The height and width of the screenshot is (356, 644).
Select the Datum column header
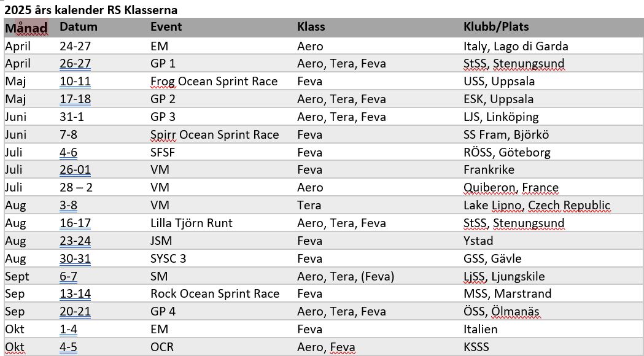click(79, 26)
